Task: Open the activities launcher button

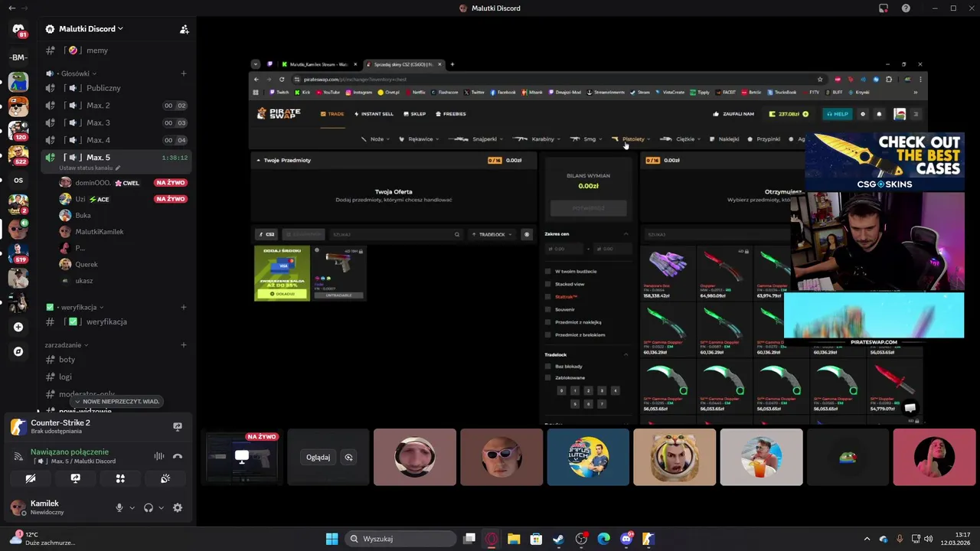Action: tap(120, 478)
